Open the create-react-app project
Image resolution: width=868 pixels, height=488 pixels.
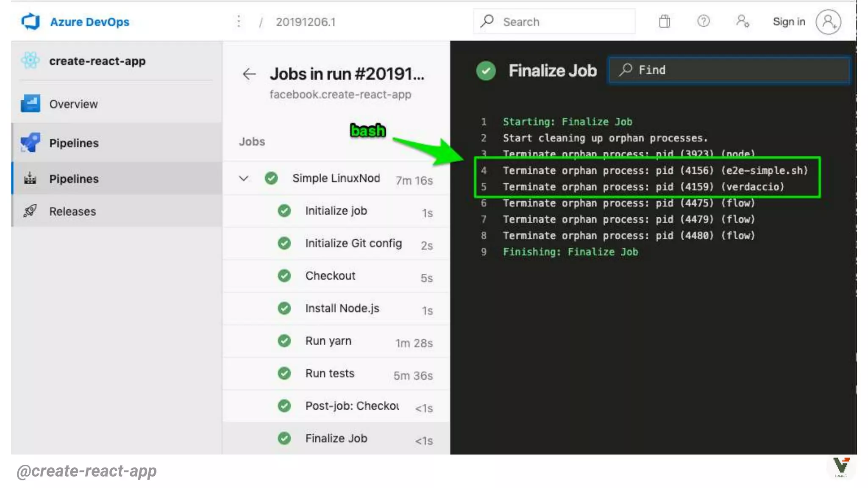click(x=97, y=61)
